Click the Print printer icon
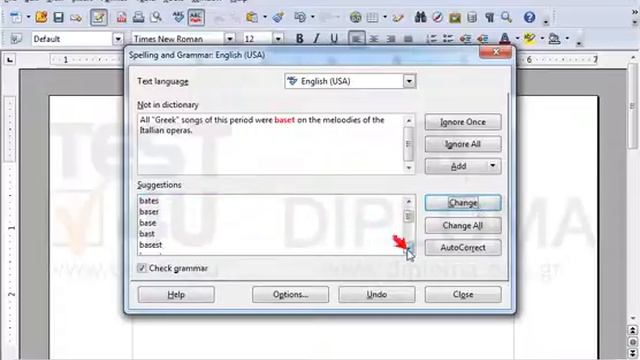This screenshot has height=360, width=640. point(138,17)
